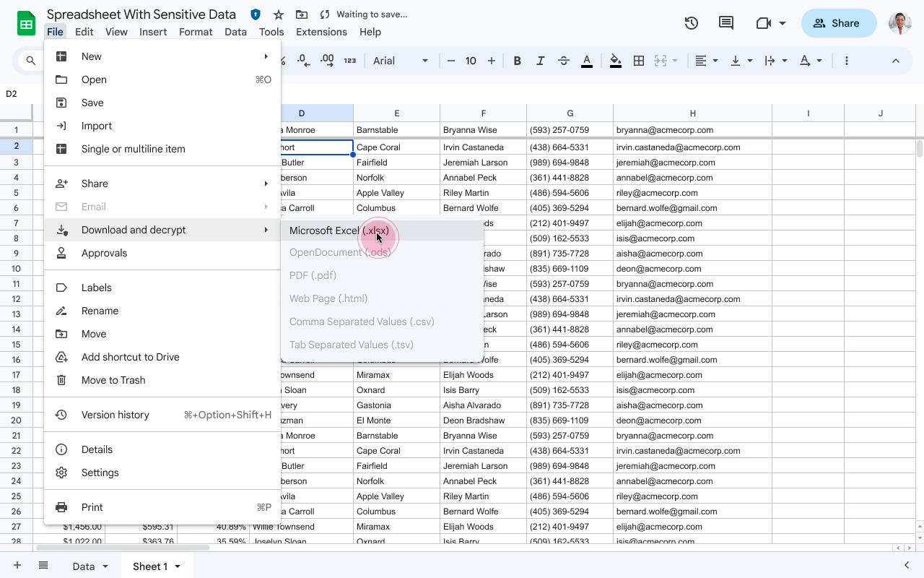Increase decimal places icon
This screenshot has width=924, height=578.
(327, 61)
